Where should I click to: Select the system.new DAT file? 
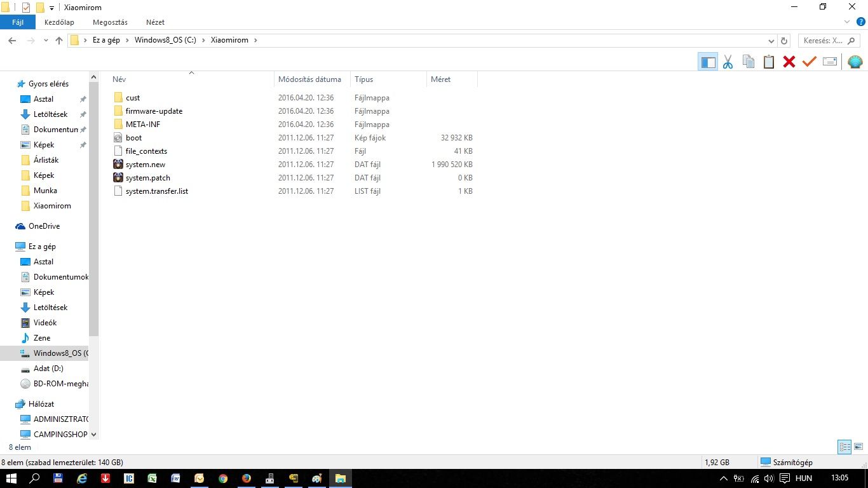pos(146,165)
